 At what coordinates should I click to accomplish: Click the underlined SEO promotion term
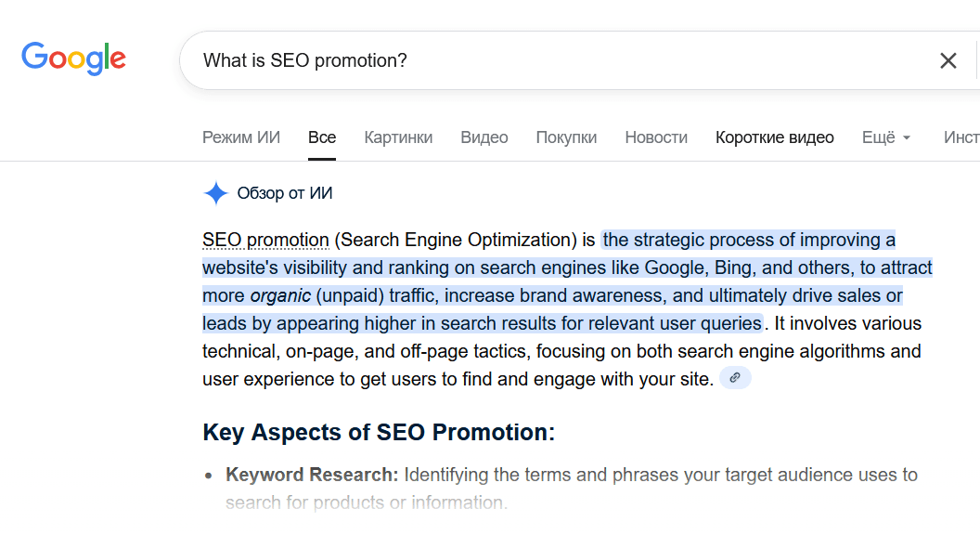(265, 241)
